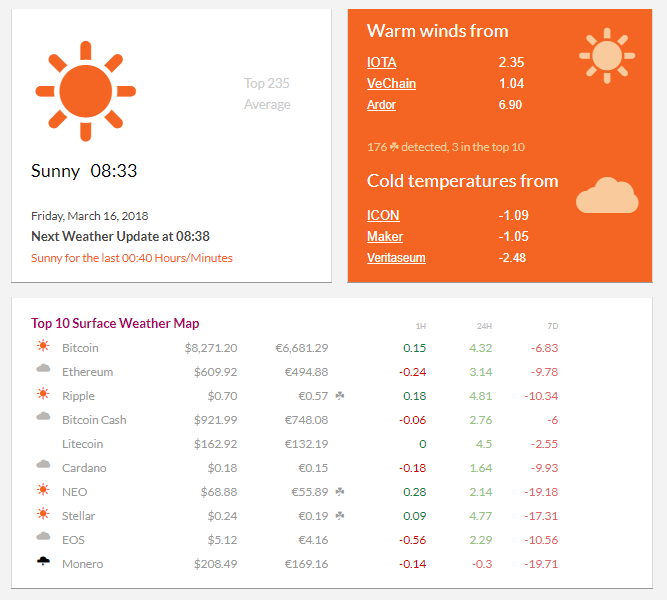
Task: Click the Average label
Action: [x=267, y=104]
